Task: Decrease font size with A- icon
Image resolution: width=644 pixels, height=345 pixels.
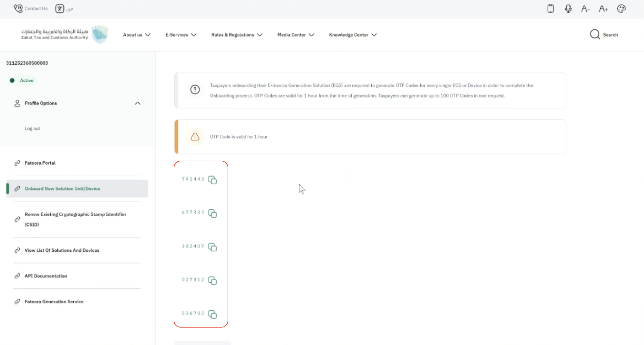Action: 585,9
